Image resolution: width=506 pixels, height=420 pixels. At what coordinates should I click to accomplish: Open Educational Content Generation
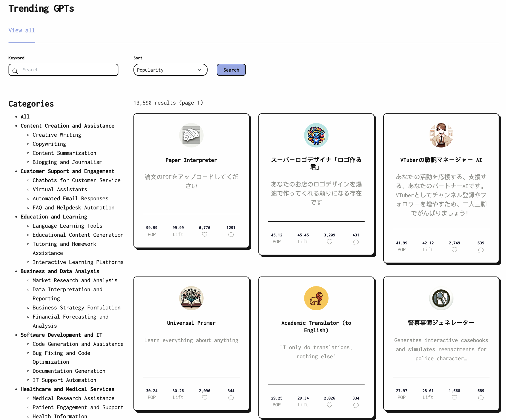[x=78, y=235]
